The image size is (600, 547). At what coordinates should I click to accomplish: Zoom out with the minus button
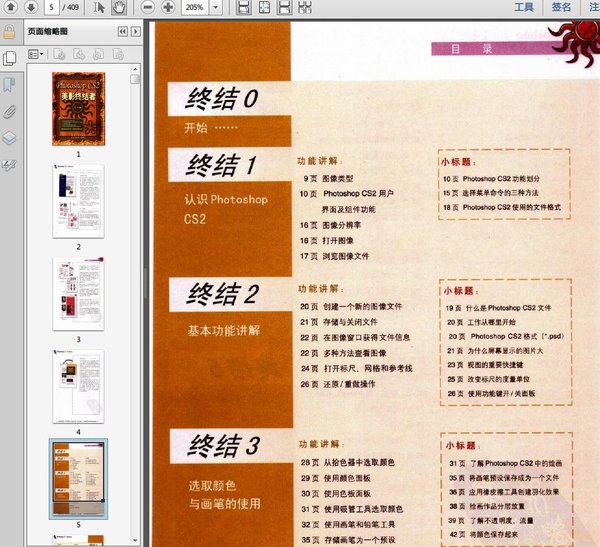coord(148,7)
